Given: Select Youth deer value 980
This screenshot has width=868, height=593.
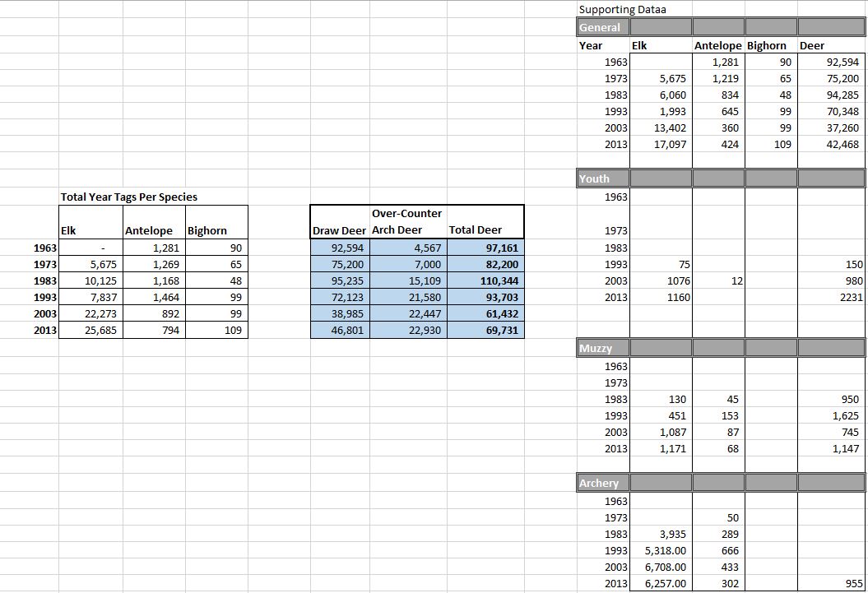Looking at the screenshot, I should point(831,281).
